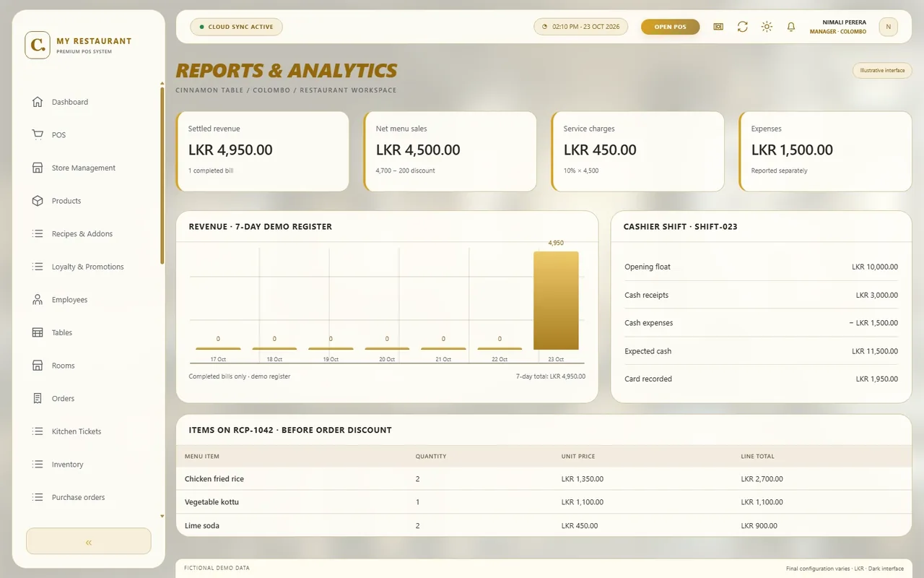Click the Unit Price column header
Screen dimensions: 924x578
coord(578,457)
